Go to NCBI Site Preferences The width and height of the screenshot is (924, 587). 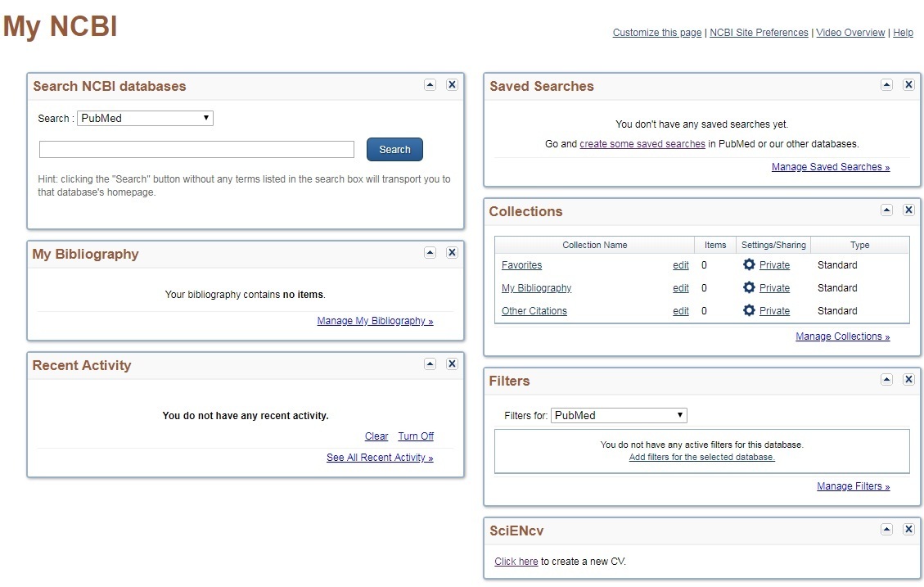click(759, 33)
